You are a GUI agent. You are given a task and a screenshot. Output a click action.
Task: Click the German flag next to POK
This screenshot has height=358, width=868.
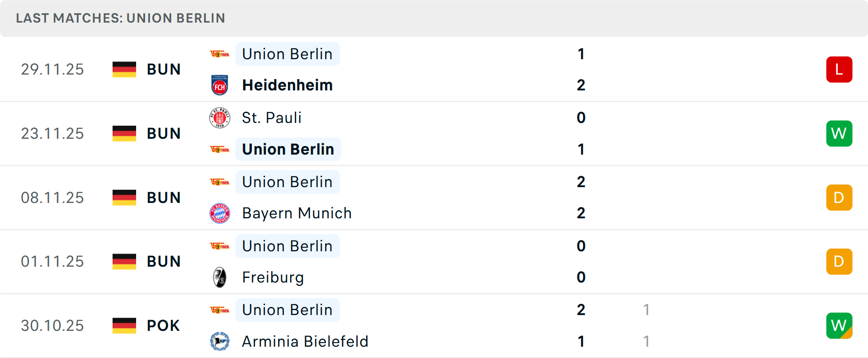pos(124,325)
